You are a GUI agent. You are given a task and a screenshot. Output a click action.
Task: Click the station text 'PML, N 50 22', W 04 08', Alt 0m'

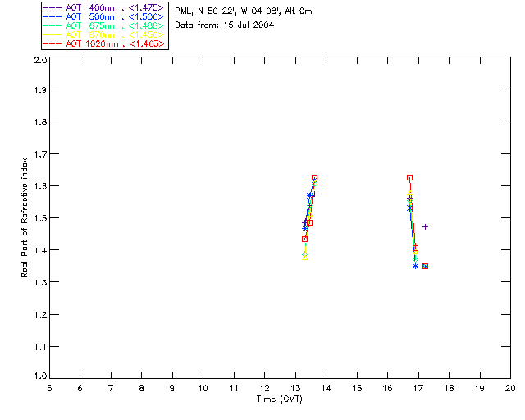click(244, 11)
